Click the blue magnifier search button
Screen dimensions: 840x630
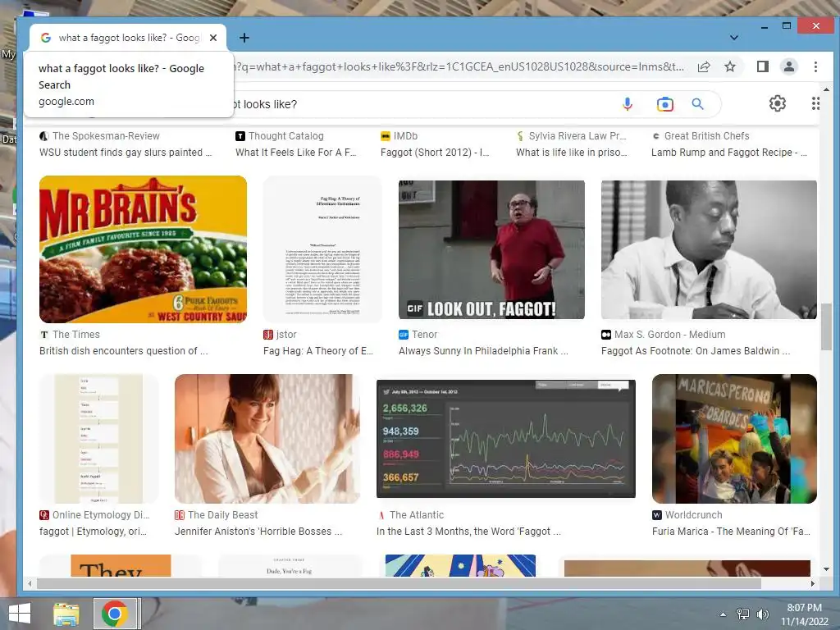point(697,104)
